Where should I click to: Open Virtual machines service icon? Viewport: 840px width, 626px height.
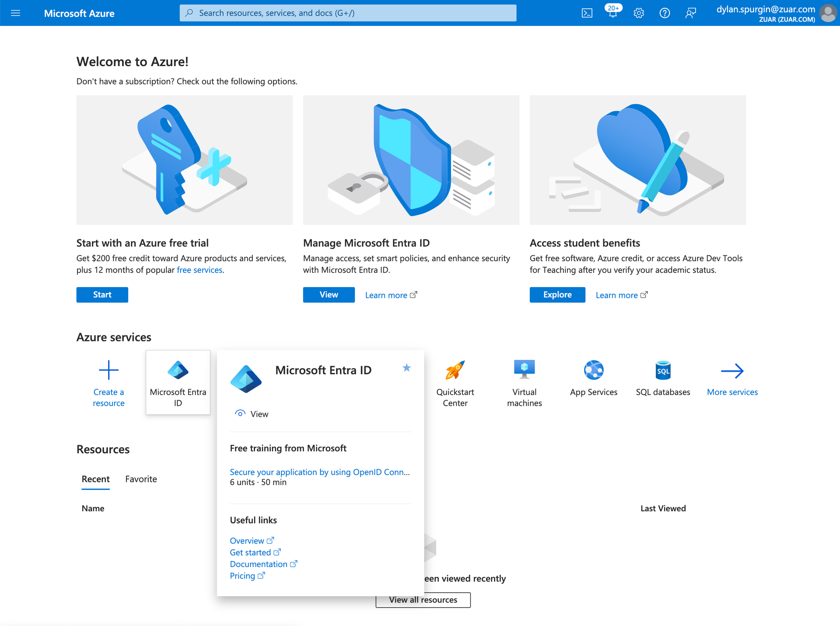point(524,369)
